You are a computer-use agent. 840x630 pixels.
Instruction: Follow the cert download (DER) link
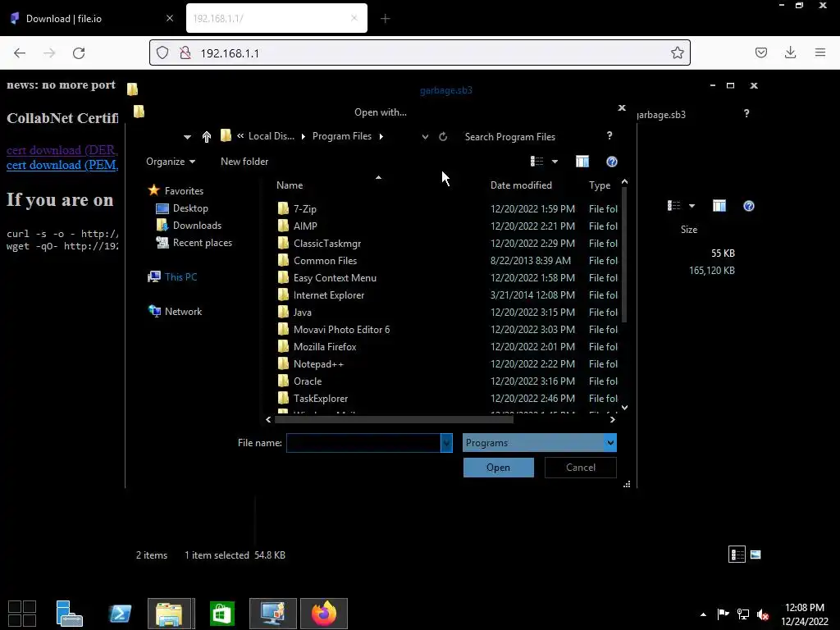[62, 150]
